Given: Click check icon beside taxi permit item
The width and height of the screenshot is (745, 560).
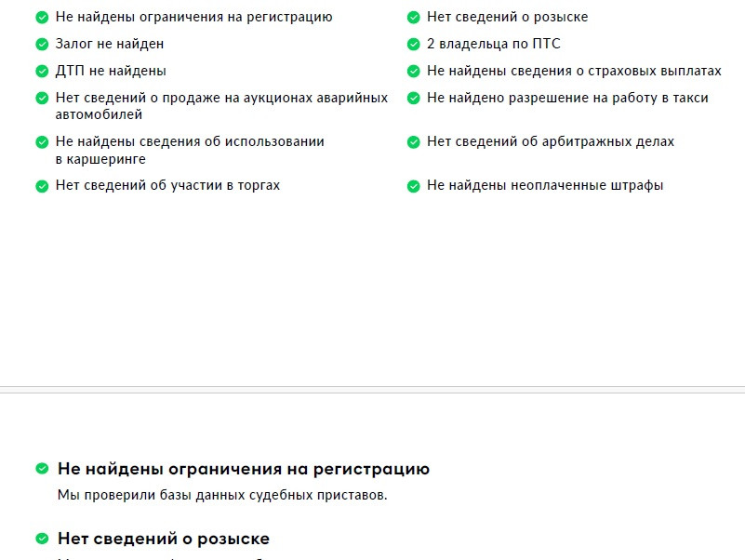Looking at the screenshot, I should click(414, 99).
